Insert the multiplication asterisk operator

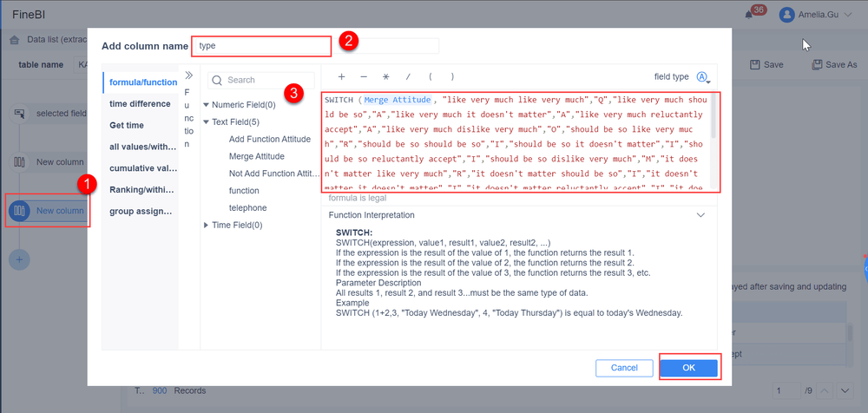click(x=386, y=76)
